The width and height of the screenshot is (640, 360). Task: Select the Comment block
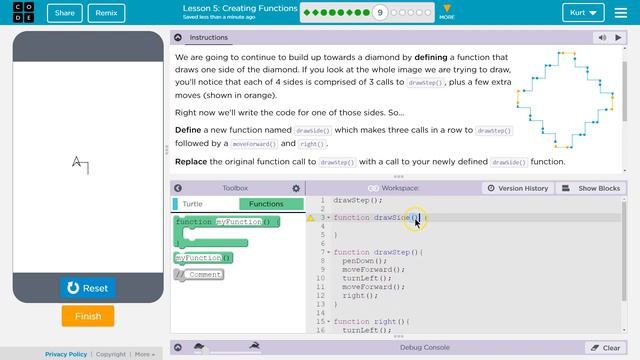[199, 275]
